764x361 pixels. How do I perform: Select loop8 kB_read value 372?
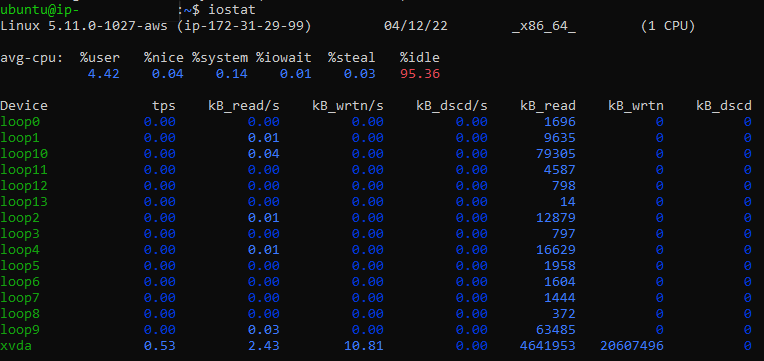[x=564, y=314]
